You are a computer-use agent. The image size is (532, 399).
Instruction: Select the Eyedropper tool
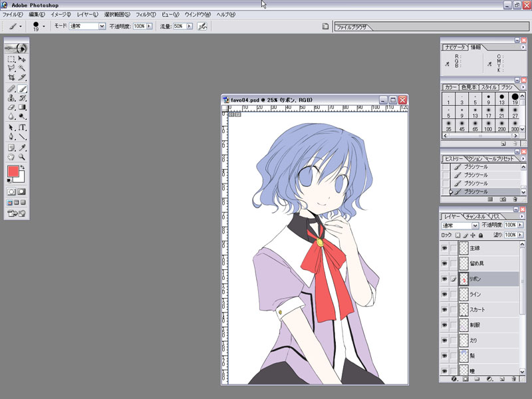22,148
